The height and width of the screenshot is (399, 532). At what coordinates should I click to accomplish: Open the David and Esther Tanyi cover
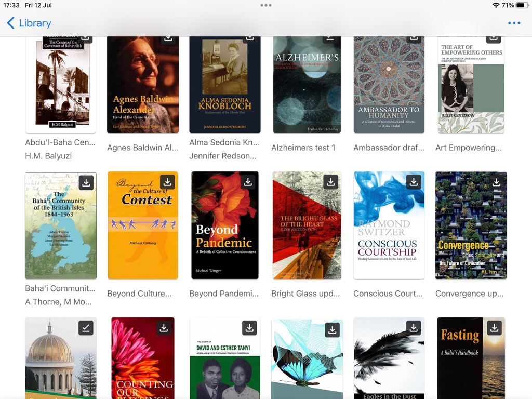pos(225,358)
